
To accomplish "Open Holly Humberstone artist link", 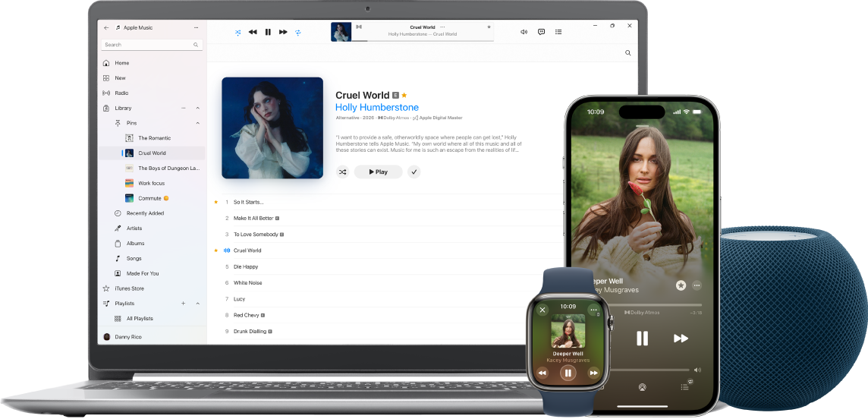I will [377, 107].
